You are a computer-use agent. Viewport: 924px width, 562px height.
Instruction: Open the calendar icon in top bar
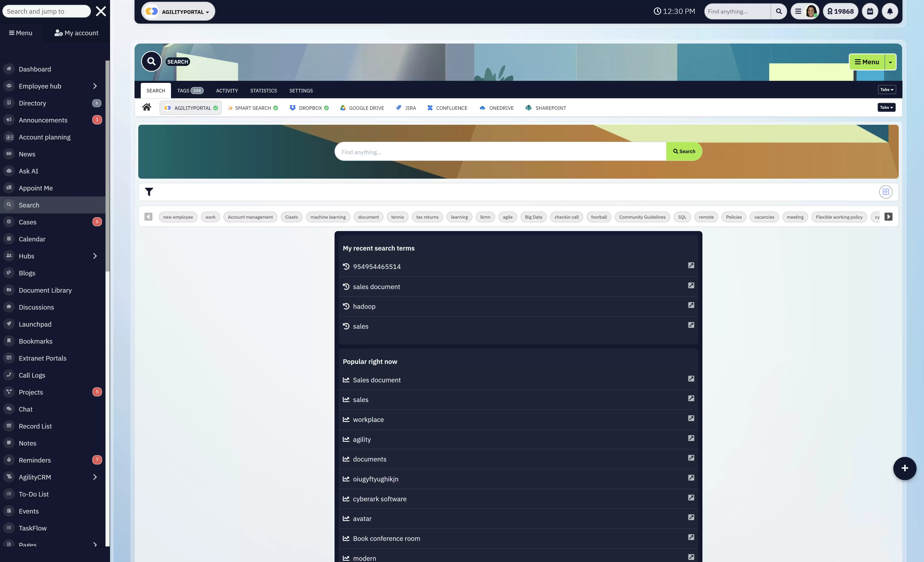point(870,11)
